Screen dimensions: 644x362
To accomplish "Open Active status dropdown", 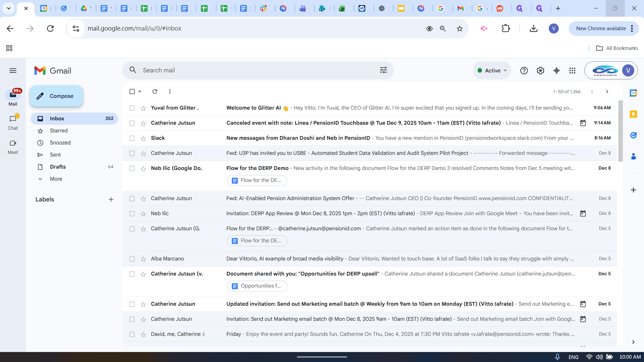I will pyautogui.click(x=492, y=70).
